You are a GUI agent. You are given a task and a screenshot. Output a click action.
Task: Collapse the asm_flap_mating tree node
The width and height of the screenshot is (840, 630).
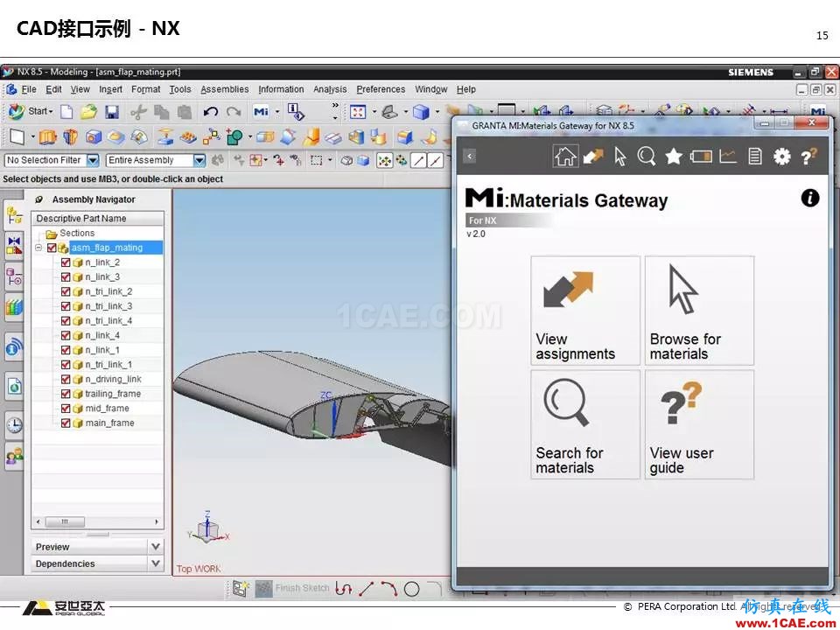tap(38, 248)
